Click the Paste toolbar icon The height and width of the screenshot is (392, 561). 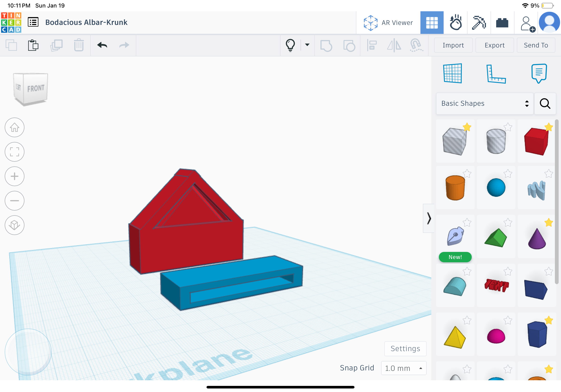[x=33, y=45]
